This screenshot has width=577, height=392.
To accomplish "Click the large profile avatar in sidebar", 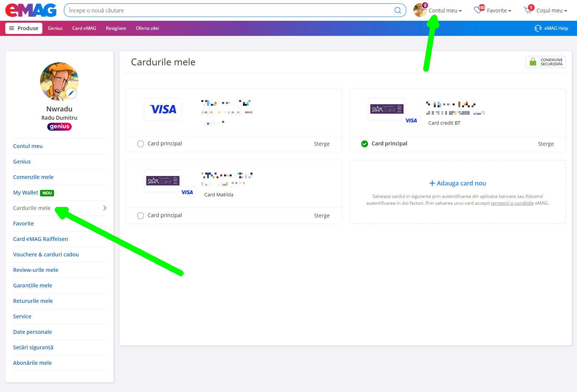I will [59, 82].
